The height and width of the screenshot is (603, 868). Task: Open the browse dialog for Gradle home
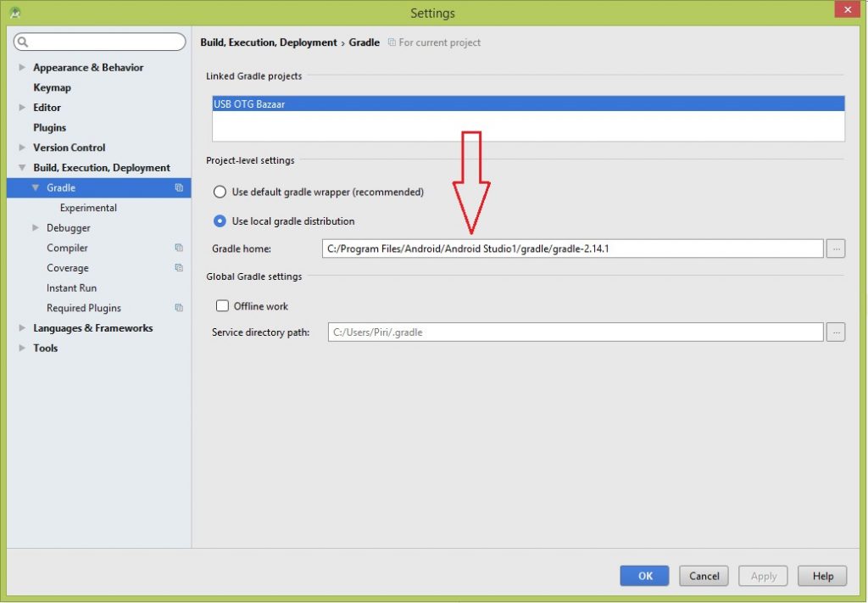tap(836, 248)
